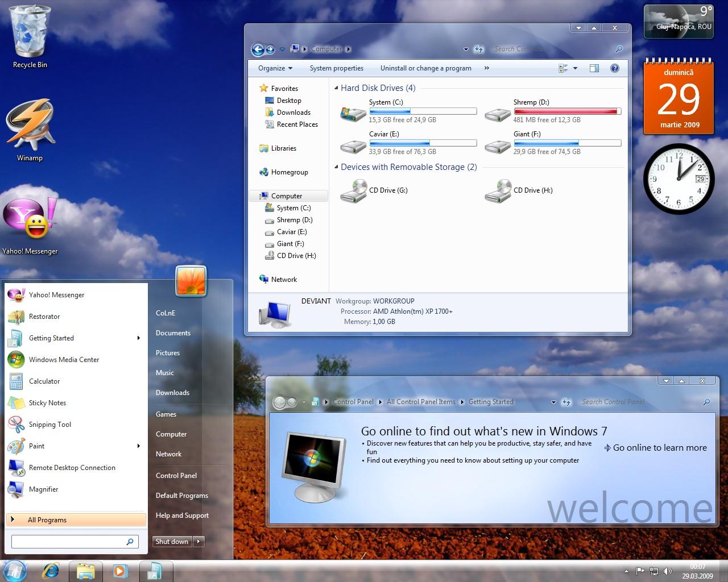Open Action Center flag in system tray
The width and height of the screenshot is (728, 582).
(640, 571)
